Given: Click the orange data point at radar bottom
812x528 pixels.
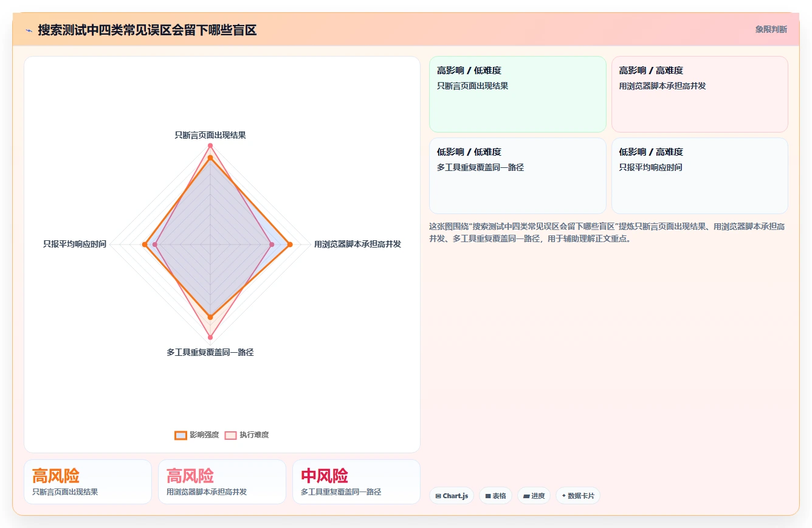Looking at the screenshot, I should 210,317.
